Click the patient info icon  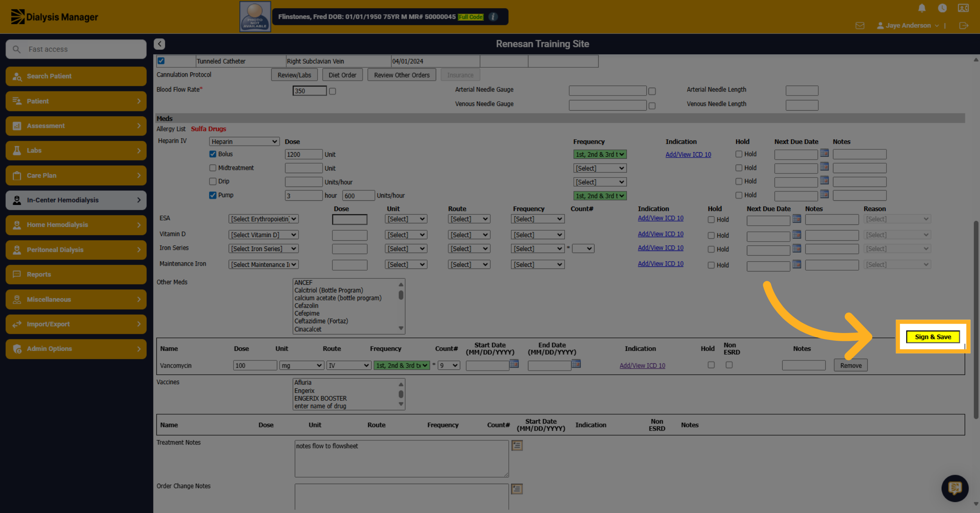tap(493, 17)
